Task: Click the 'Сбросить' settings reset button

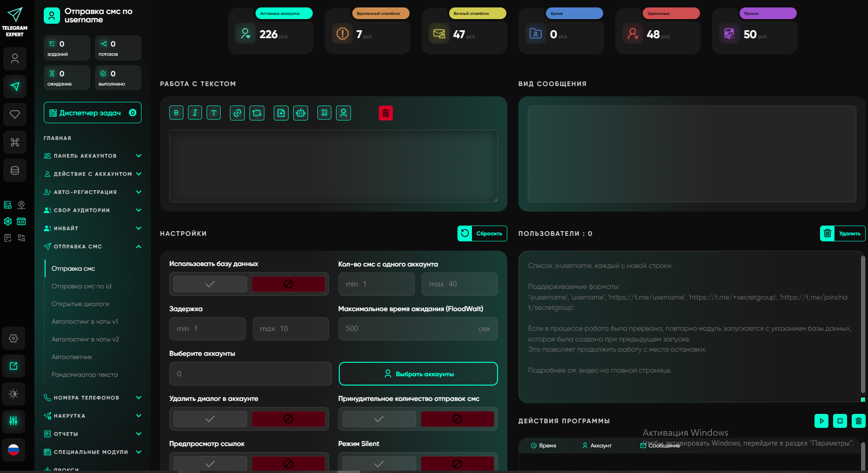Action: pos(482,233)
